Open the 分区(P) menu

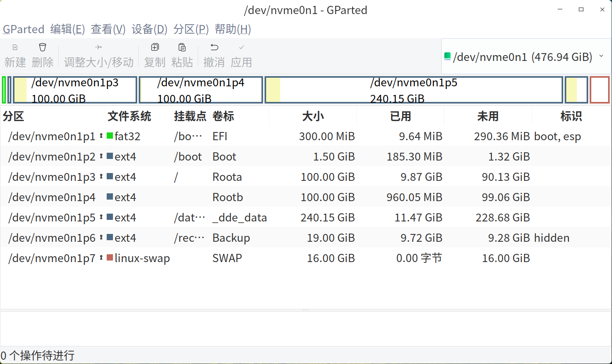click(191, 29)
